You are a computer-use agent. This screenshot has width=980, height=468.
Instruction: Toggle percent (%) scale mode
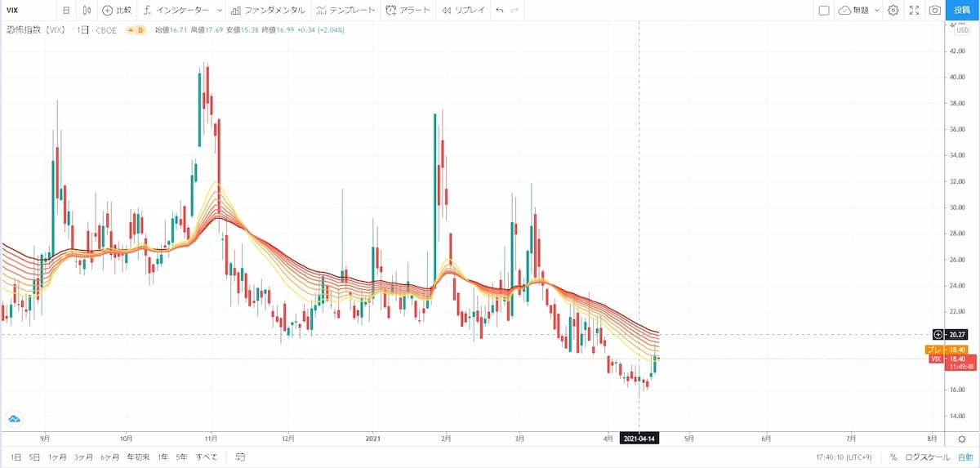click(x=893, y=457)
